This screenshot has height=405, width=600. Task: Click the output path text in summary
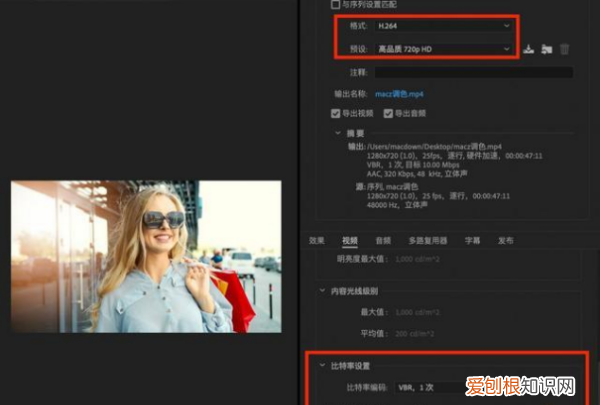(x=434, y=146)
